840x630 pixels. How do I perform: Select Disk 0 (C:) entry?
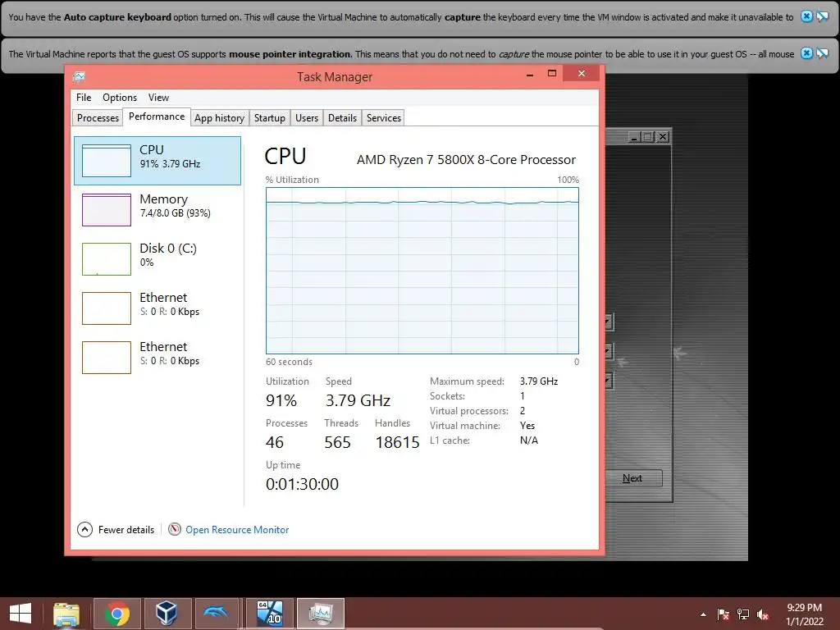click(x=157, y=258)
